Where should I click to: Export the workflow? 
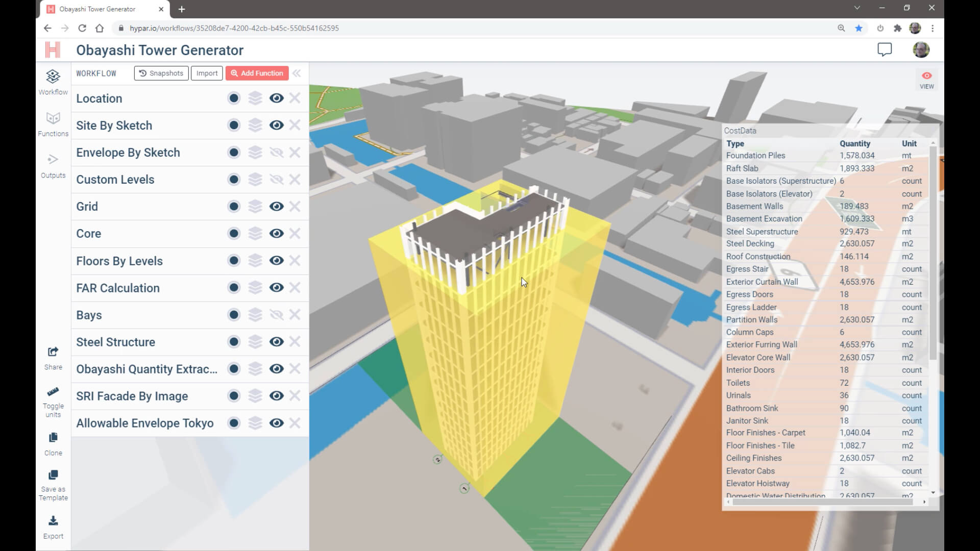coord(53,525)
